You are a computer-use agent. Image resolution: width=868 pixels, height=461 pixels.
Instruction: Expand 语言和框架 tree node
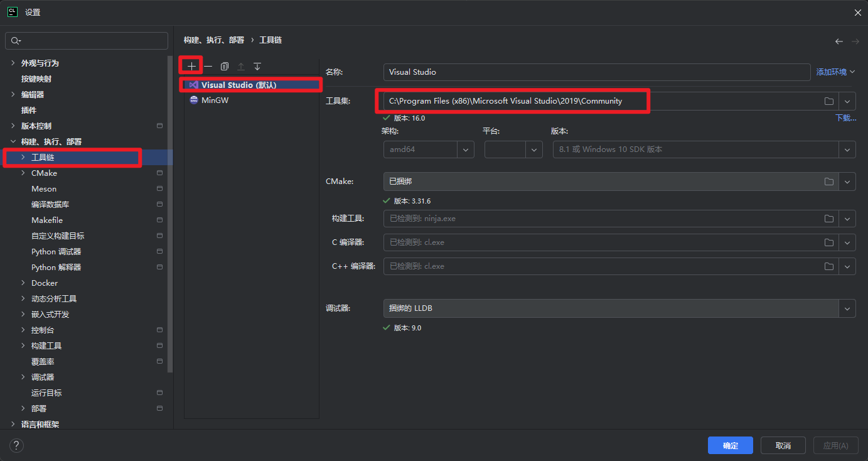[x=13, y=425]
